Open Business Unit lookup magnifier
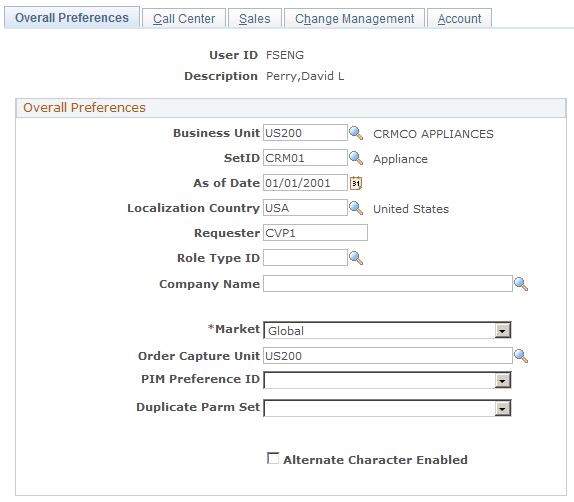Screen dimensions: 574x502 pyautogui.click(x=356, y=133)
